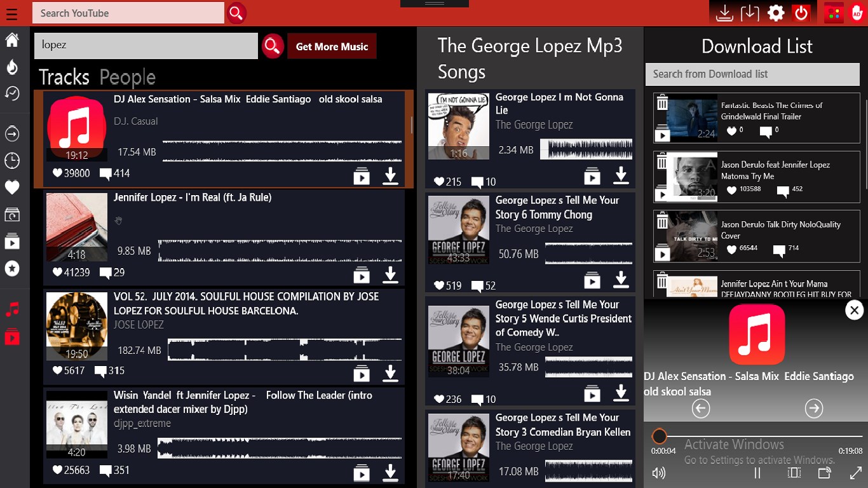Open George Lopez Story 3 Bryan Kellen thumbnail
The image size is (868, 488).
459,448
